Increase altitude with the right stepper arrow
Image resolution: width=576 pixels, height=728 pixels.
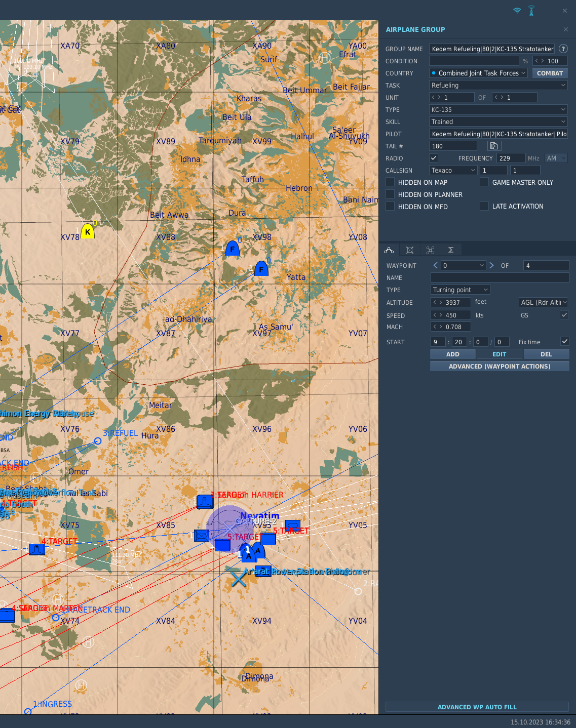coord(441,302)
